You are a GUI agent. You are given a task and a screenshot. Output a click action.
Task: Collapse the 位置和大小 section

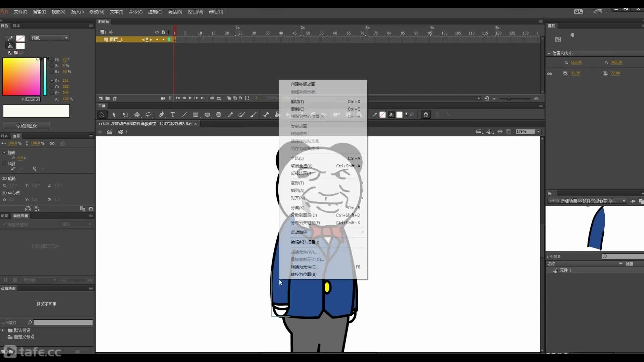coord(549,54)
